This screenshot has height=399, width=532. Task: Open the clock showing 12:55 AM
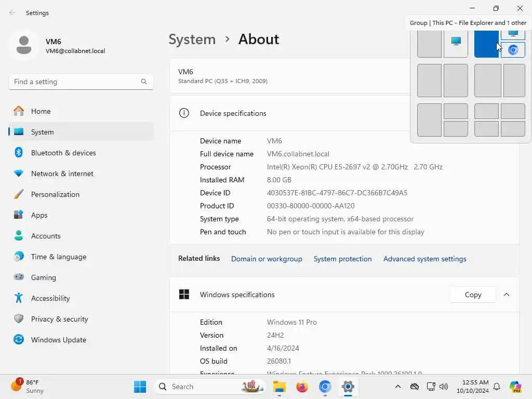coord(473,387)
